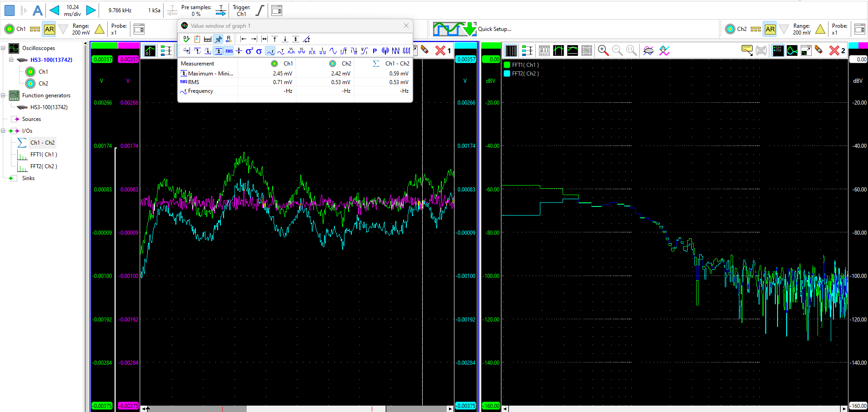Image resolution: width=868 pixels, height=412 pixels.
Task: Click the graph 2 list view icon
Action: coord(544,50)
